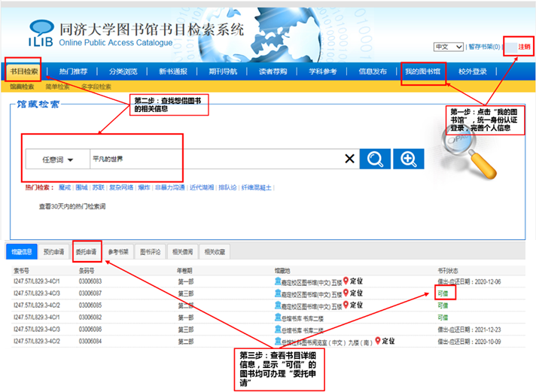
Task: Click 条码号 column header
Action: pos(87,271)
